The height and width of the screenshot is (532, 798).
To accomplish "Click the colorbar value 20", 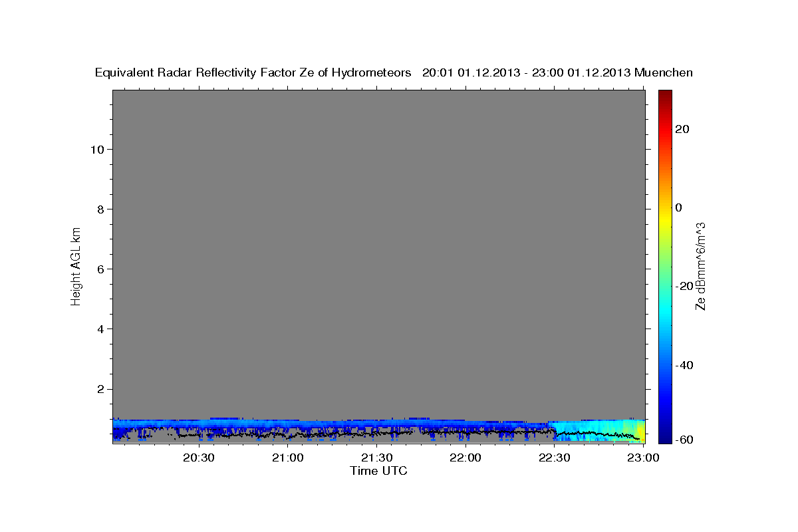I will click(682, 129).
